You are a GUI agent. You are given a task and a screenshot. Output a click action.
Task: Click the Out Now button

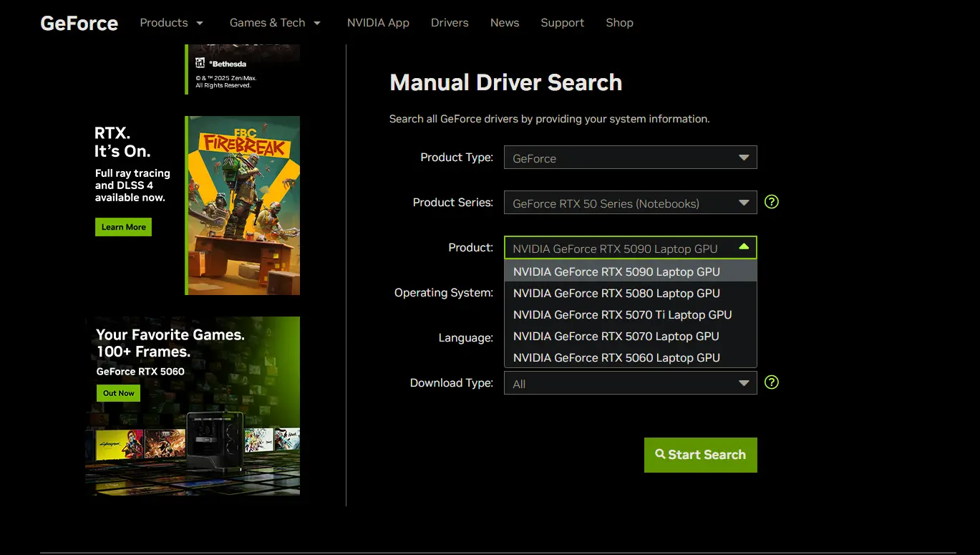pos(118,393)
